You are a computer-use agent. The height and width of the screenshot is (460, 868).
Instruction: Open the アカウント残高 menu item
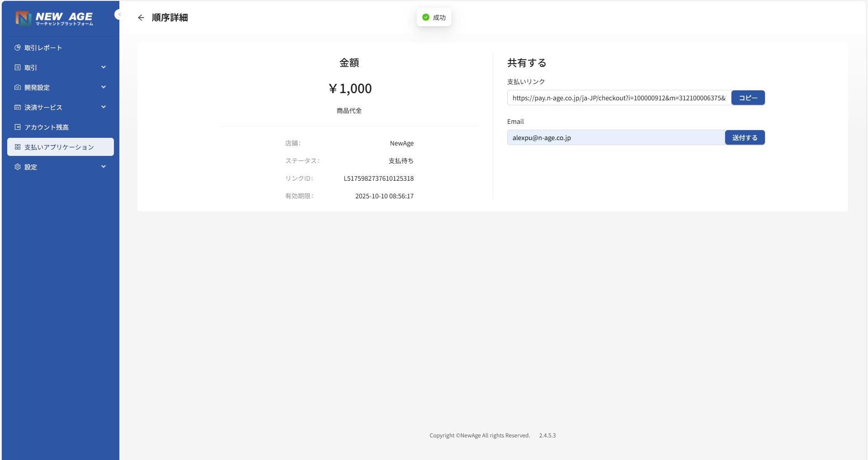click(47, 127)
